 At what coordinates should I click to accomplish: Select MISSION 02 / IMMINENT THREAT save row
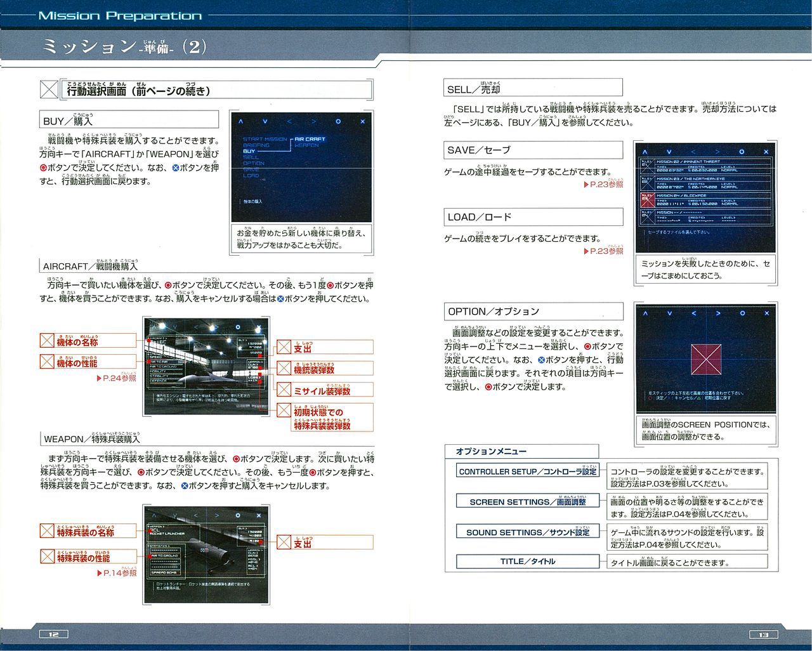[705, 166]
